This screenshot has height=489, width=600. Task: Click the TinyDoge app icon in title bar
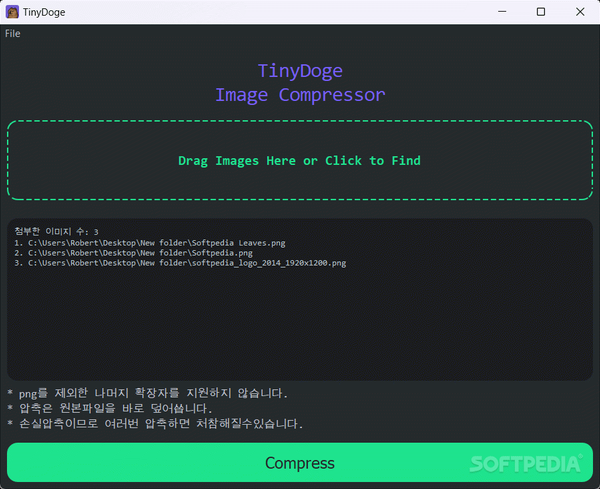(x=12, y=12)
